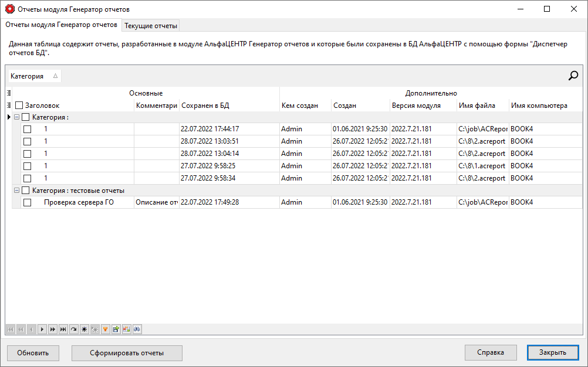Open help via Справка button
588x367 pixels.
click(x=491, y=352)
